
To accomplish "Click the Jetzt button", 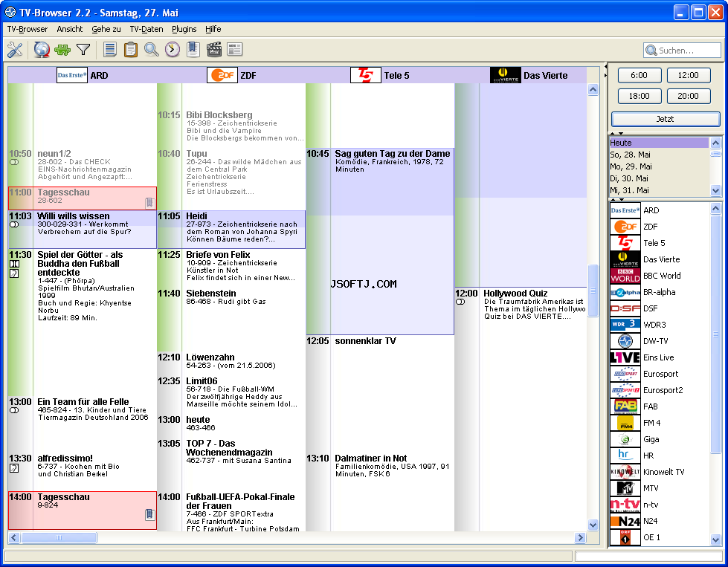I will pos(666,119).
